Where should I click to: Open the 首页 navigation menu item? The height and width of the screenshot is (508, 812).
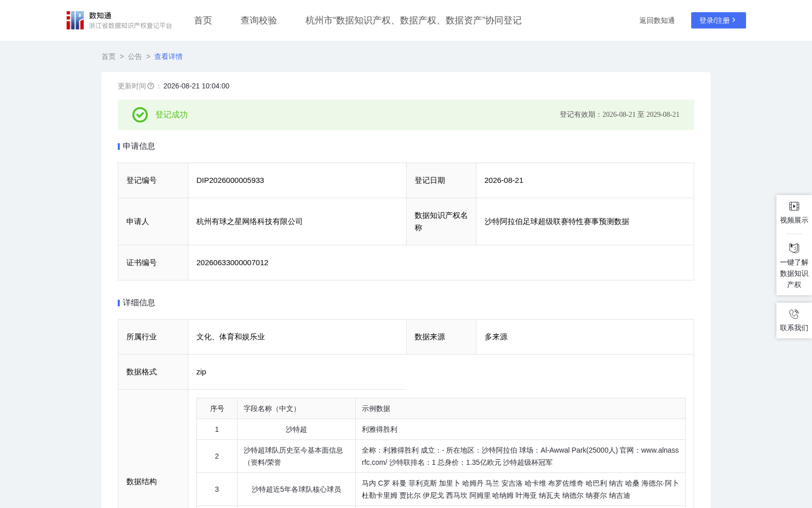click(x=203, y=20)
